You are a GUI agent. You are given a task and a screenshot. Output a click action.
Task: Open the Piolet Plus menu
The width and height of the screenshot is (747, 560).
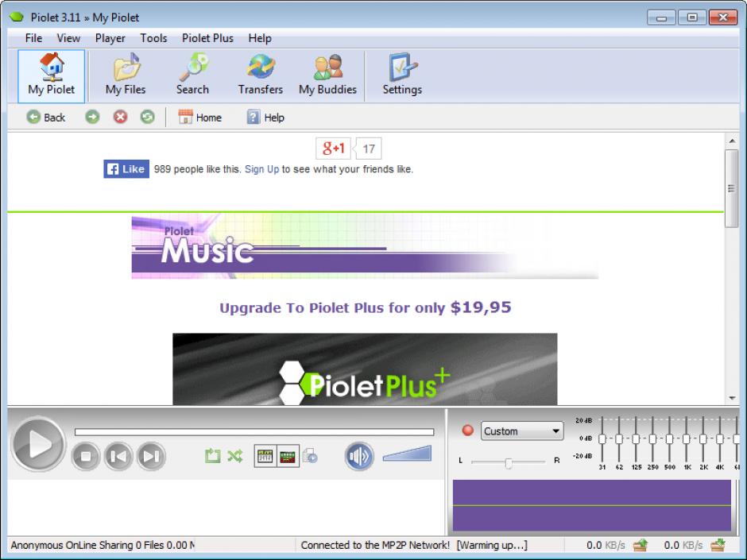pyautogui.click(x=207, y=38)
